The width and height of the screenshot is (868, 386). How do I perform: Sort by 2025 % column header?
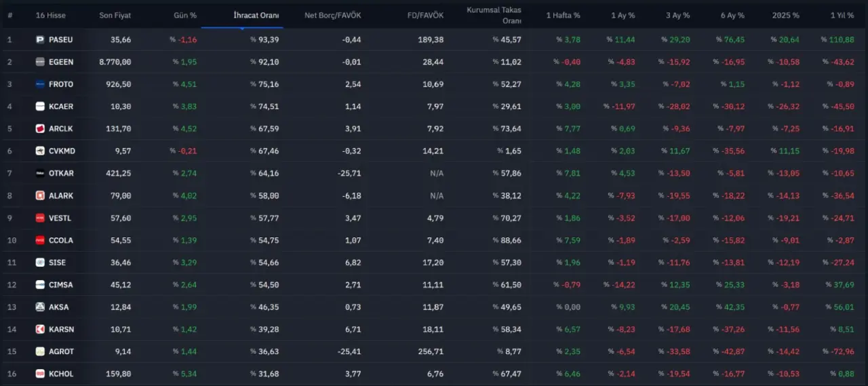[785, 16]
